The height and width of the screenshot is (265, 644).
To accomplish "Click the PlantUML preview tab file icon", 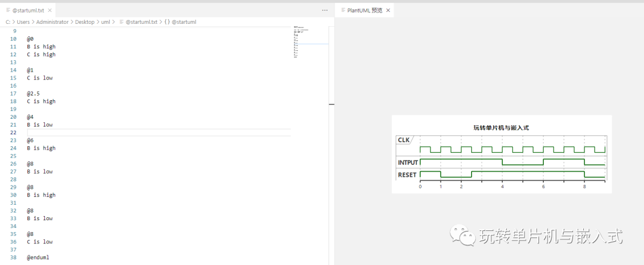I will point(343,10).
